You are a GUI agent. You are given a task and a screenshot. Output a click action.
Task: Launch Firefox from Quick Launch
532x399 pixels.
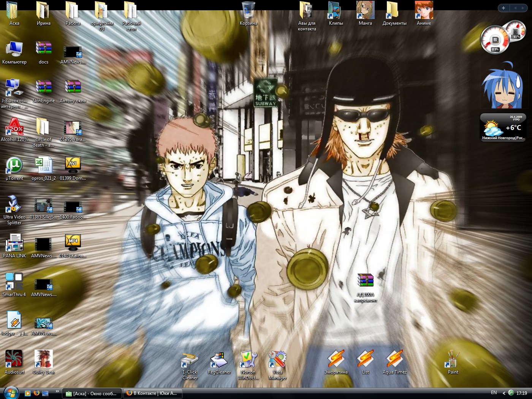36,393
